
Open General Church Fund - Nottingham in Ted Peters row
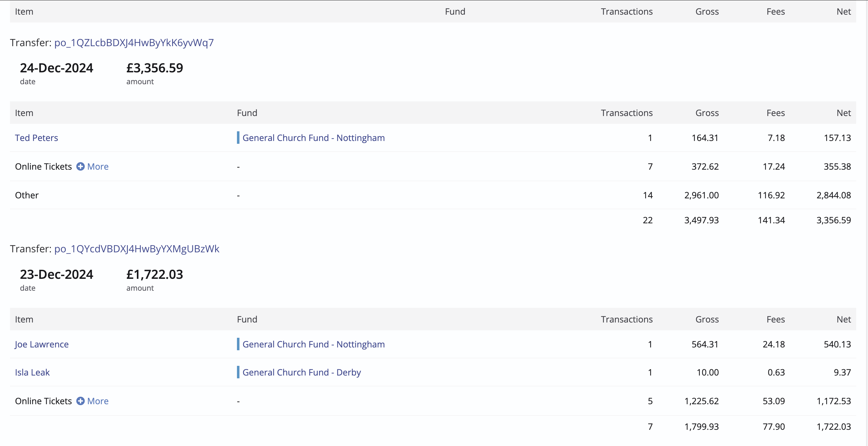(x=313, y=138)
